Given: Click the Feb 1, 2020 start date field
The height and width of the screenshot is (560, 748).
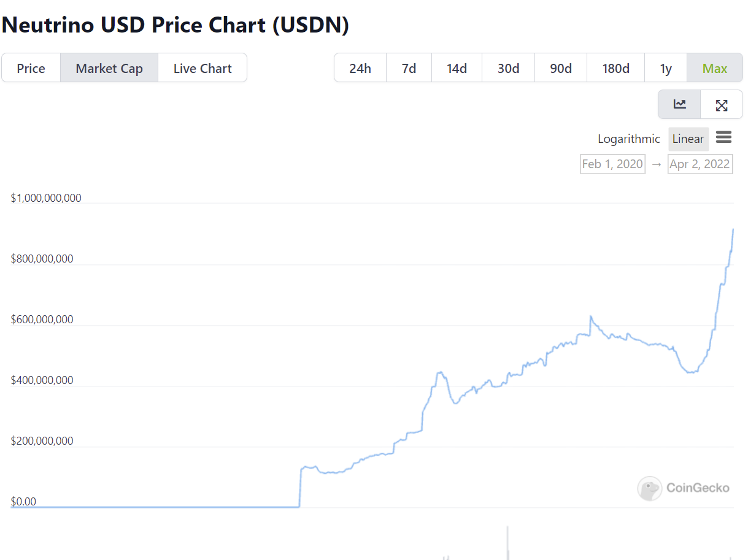Looking at the screenshot, I should (612, 164).
